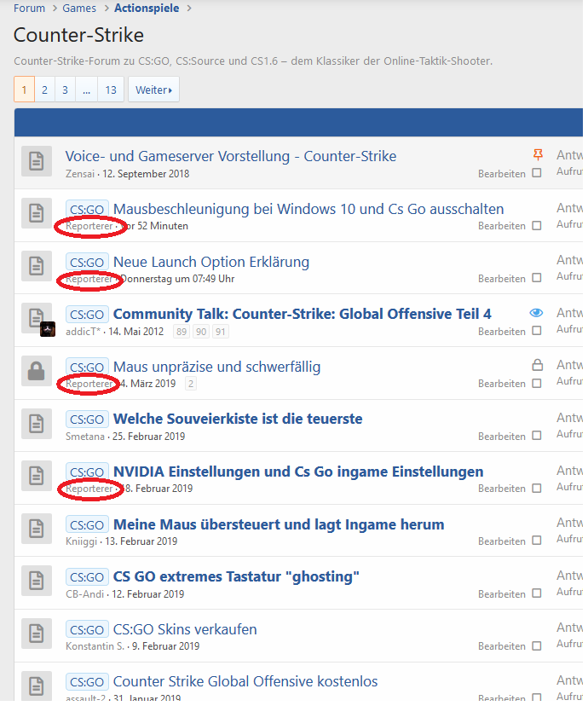Click Weiter next-page button
This screenshot has width=588, height=706.
click(x=154, y=90)
